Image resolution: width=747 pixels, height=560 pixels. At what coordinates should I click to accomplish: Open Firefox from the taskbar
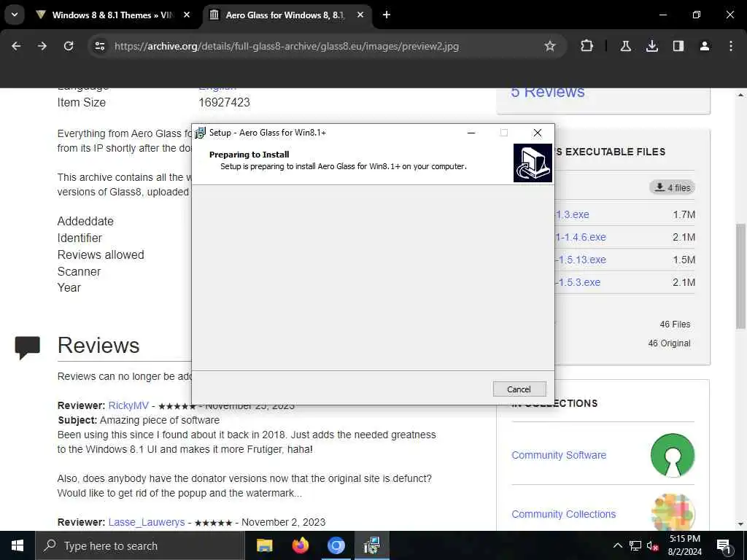(300, 545)
